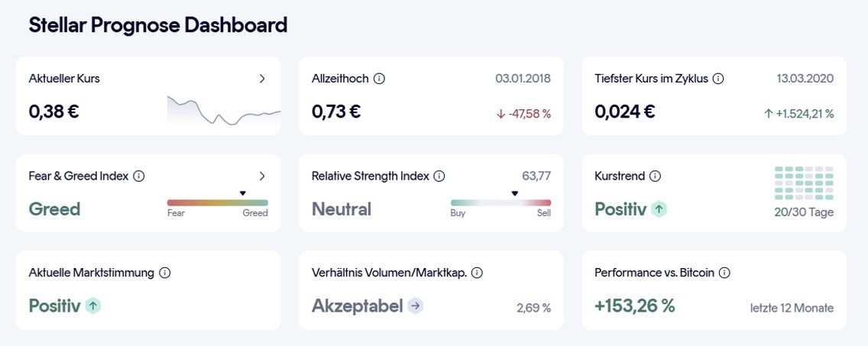Click Performance vs. Bitcoin info icon

[x=725, y=273]
